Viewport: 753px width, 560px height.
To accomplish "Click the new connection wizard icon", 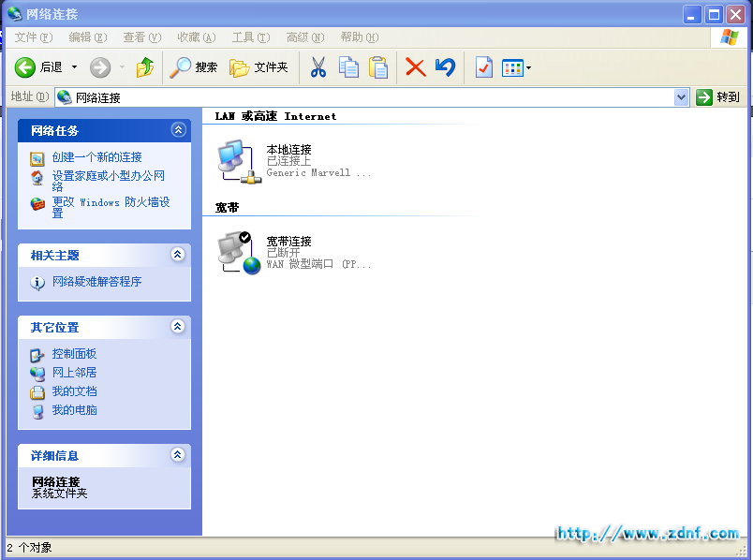I will pos(37,158).
